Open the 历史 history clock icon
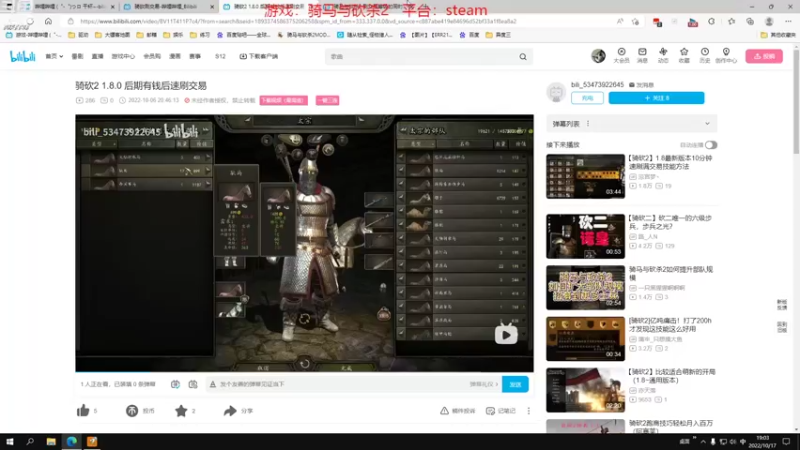The height and width of the screenshot is (450, 800). [705, 55]
